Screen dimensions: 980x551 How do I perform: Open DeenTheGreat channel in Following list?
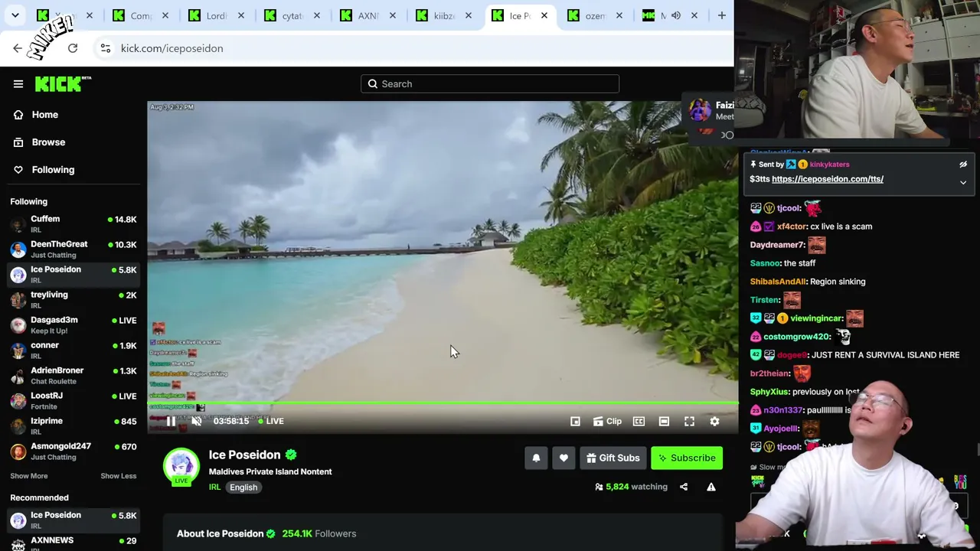click(73, 249)
